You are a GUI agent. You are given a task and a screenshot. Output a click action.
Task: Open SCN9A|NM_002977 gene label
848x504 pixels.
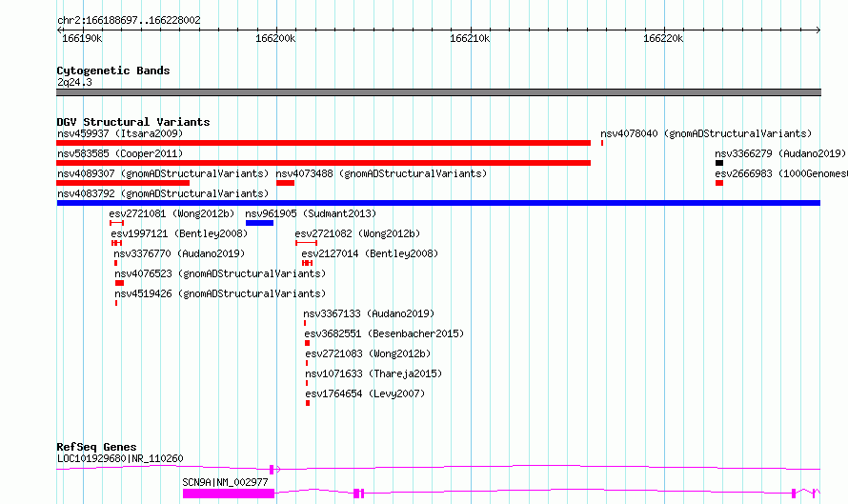[225, 482]
